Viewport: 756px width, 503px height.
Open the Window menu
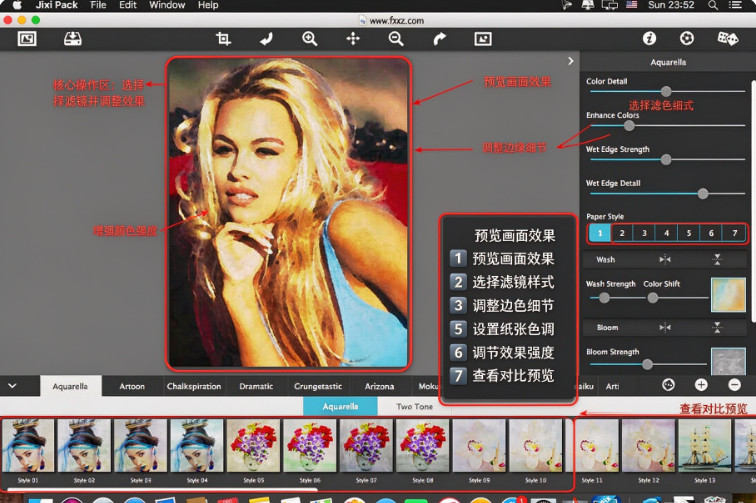point(167,5)
